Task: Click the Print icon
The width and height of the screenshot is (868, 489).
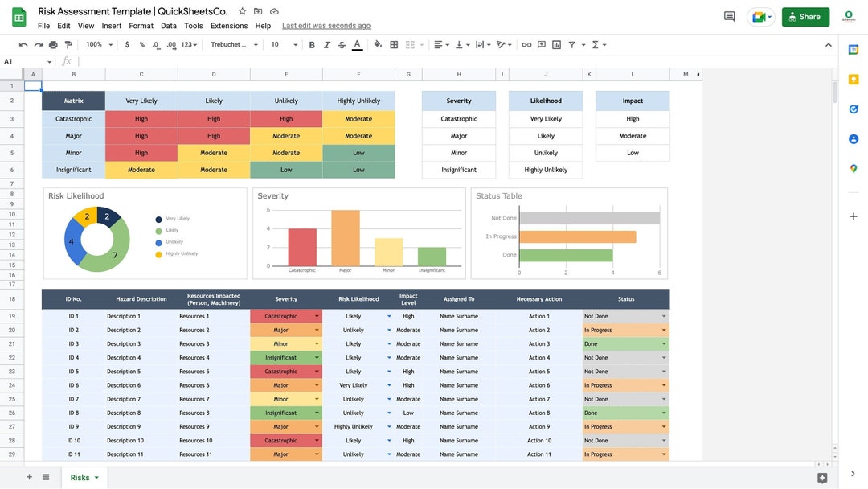Action: 53,44
